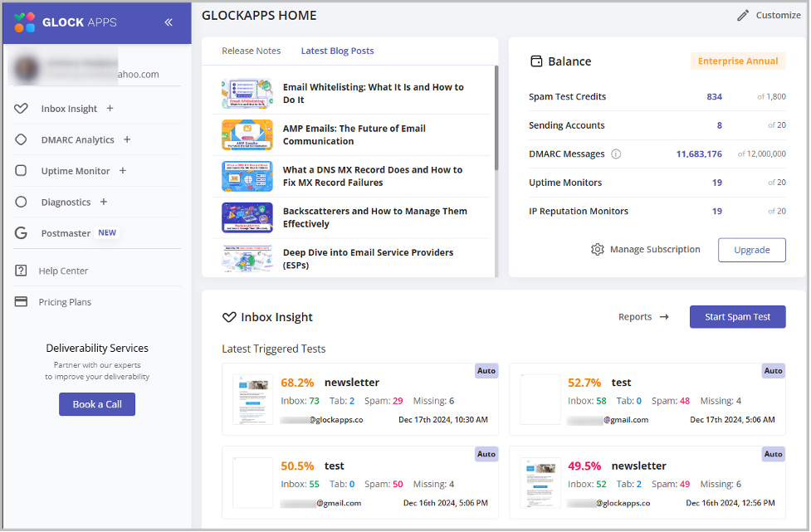Click the Uptime Monitor sidebar icon
Image resolution: width=811 pixels, height=532 pixels.
22,171
